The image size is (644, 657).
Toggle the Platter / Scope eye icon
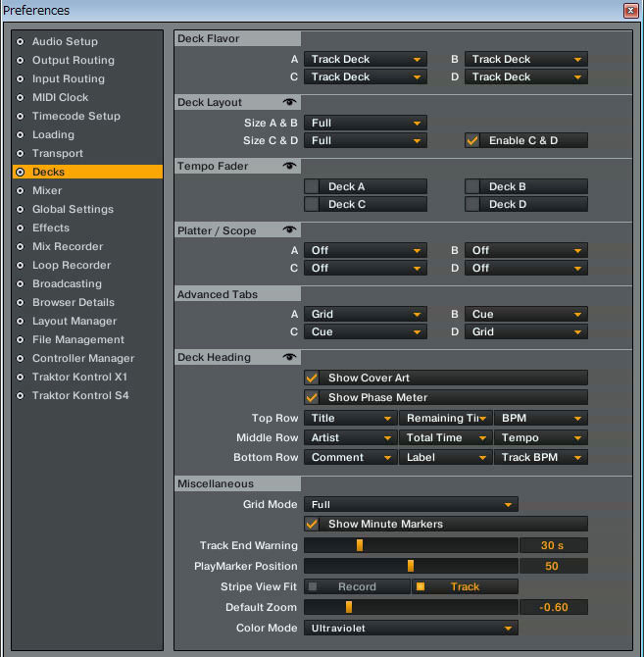(x=289, y=229)
